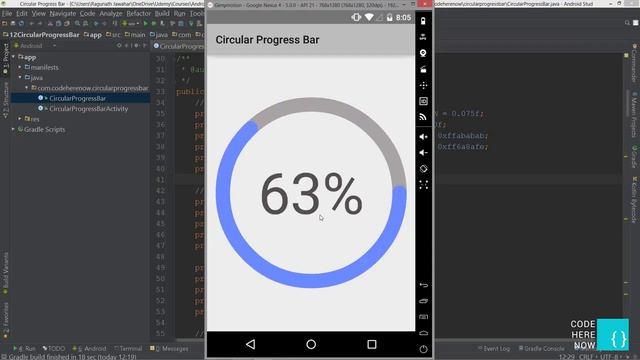Click the Find magnifier toolbar icon
Screen dimensions: 640x360
pyautogui.click(x=77, y=24)
